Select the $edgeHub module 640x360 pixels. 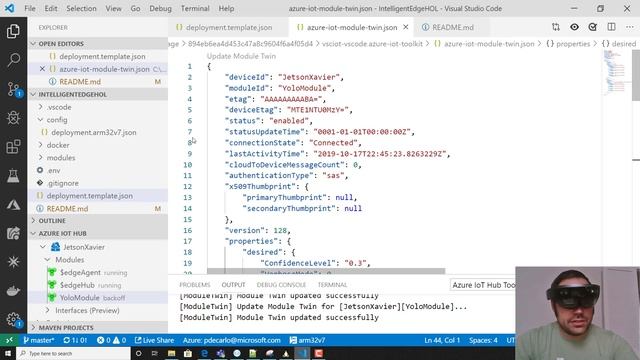(98, 285)
